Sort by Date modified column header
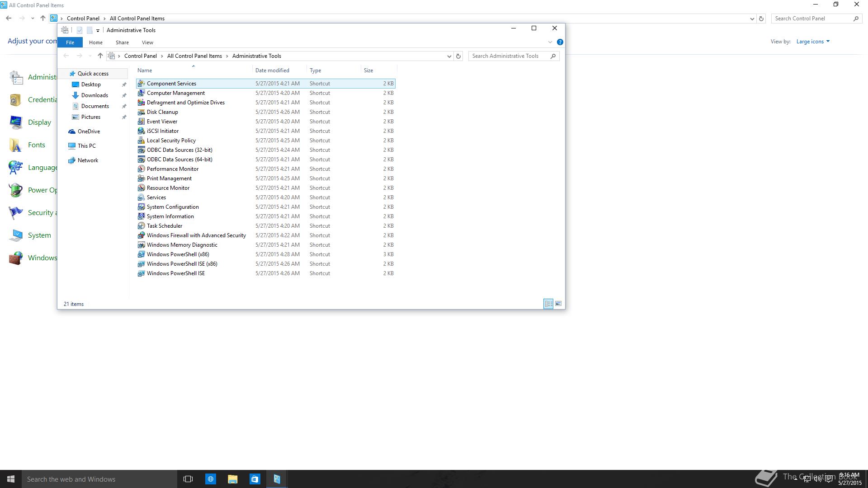This screenshot has height=488, width=868. 279,70
